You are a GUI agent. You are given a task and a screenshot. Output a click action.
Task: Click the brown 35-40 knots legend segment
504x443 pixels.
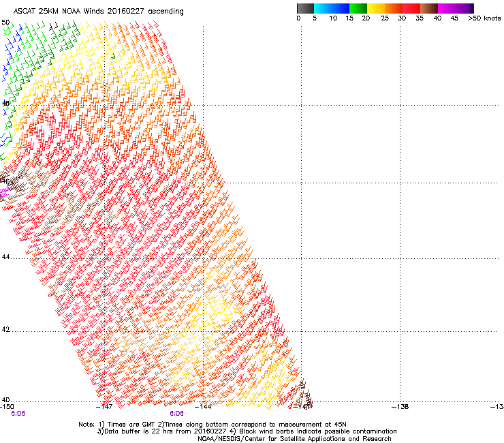(429, 8)
